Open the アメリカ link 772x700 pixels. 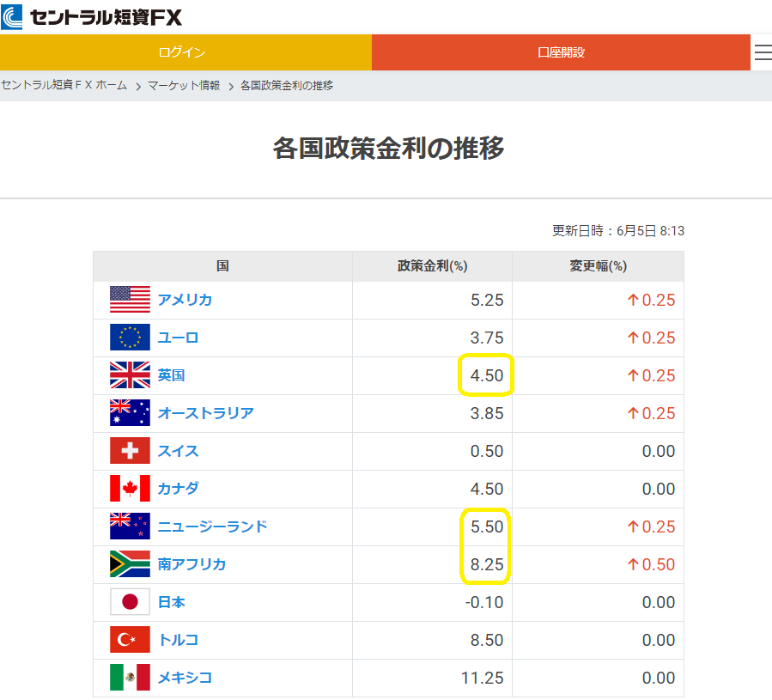coord(185,300)
